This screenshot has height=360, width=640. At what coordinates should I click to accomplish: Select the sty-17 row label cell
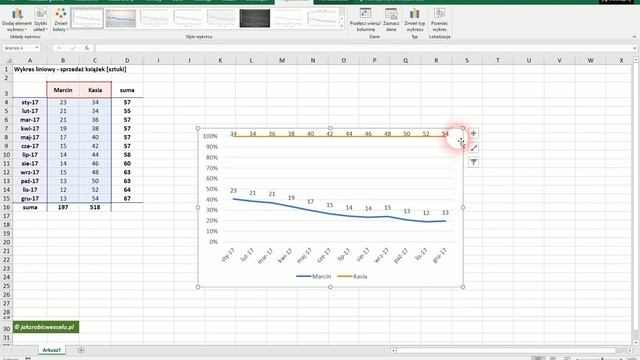[30, 102]
